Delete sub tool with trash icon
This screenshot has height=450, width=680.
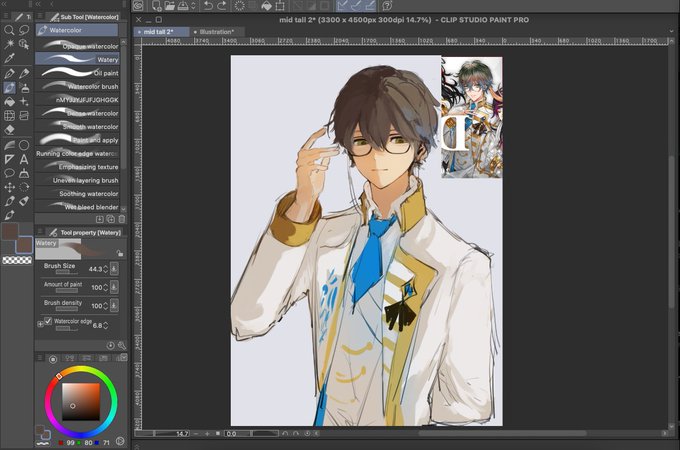click(x=122, y=219)
